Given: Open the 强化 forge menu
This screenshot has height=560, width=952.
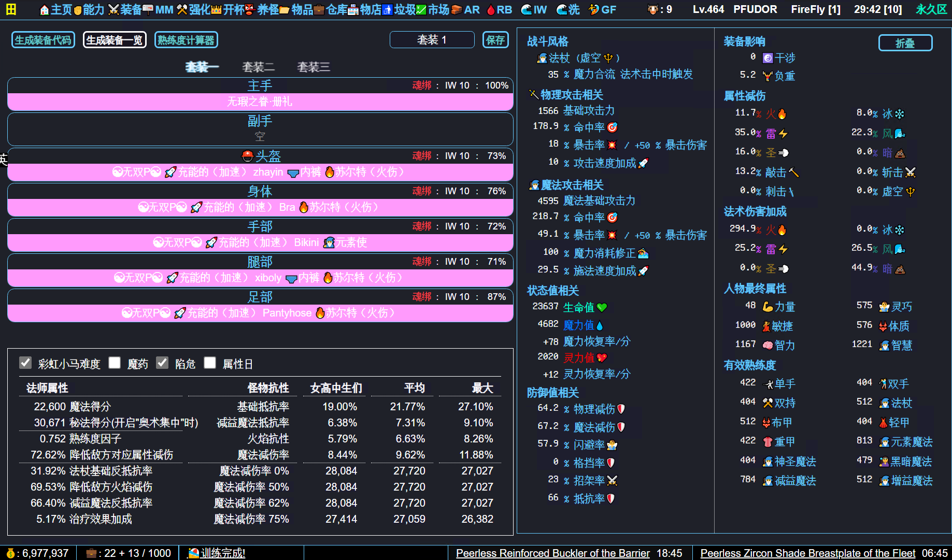Looking at the screenshot, I should coord(193,9).
